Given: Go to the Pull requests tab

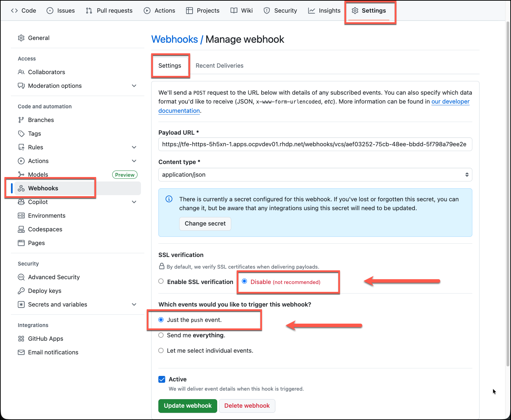Looking at the screenshot, I should point(109,11).
